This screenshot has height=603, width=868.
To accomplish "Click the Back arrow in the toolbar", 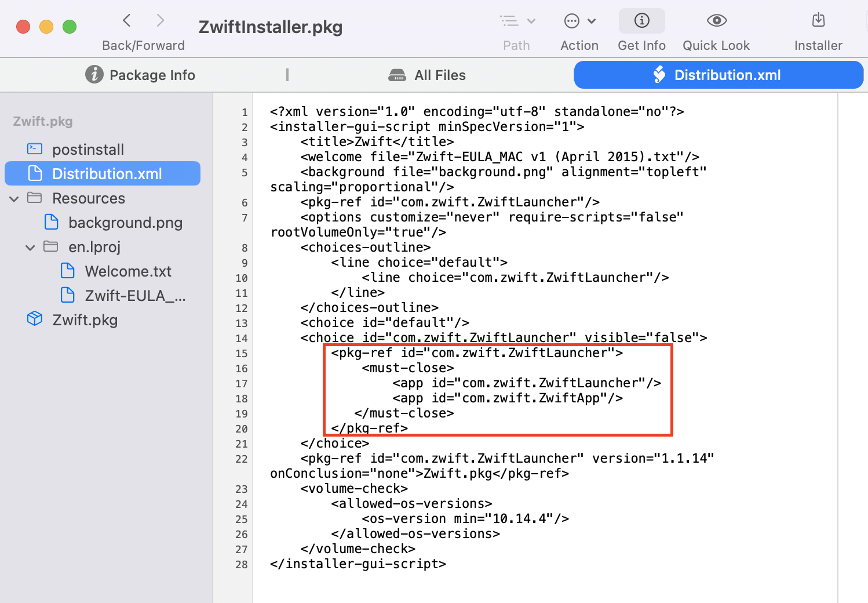I will pyautogui.click(x=127, y=21).
